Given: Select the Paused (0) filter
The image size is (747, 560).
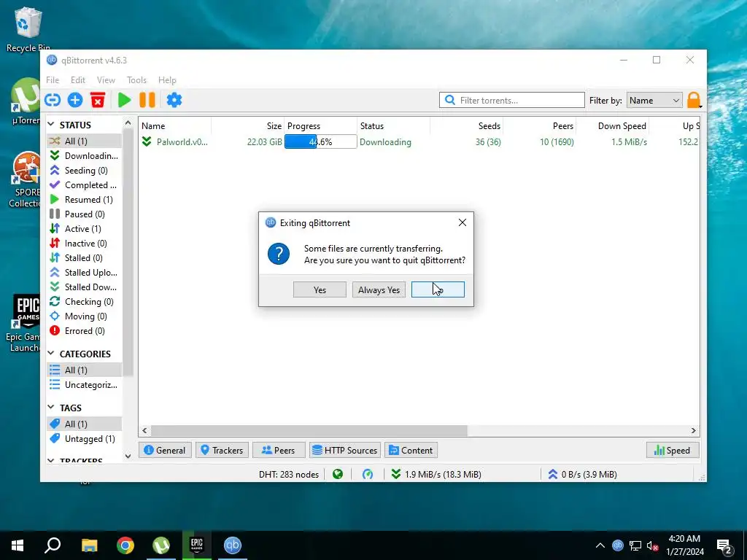Looking at the screenshot, I should [85, 214].
